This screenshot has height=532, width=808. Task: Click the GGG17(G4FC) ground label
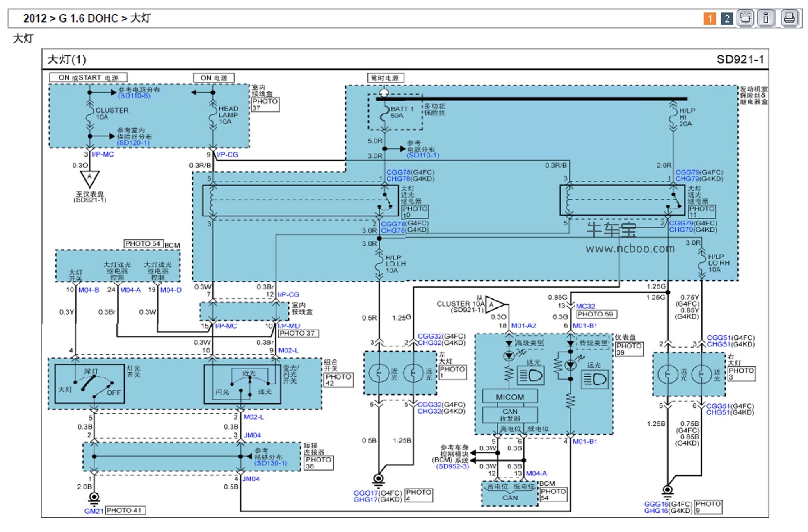[378, 493]
